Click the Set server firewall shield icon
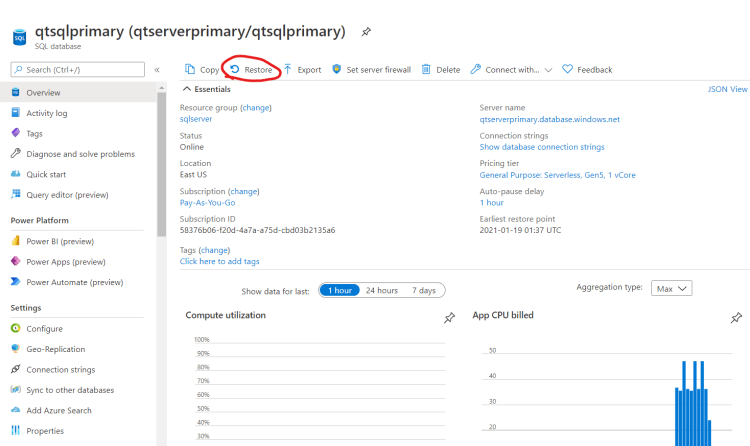This screenshot has height=446, width=750. click(337, 69)
